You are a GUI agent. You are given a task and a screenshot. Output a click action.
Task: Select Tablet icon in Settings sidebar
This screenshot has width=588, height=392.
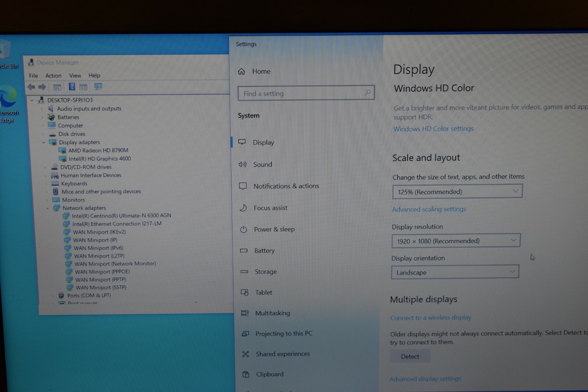(245, 292)
